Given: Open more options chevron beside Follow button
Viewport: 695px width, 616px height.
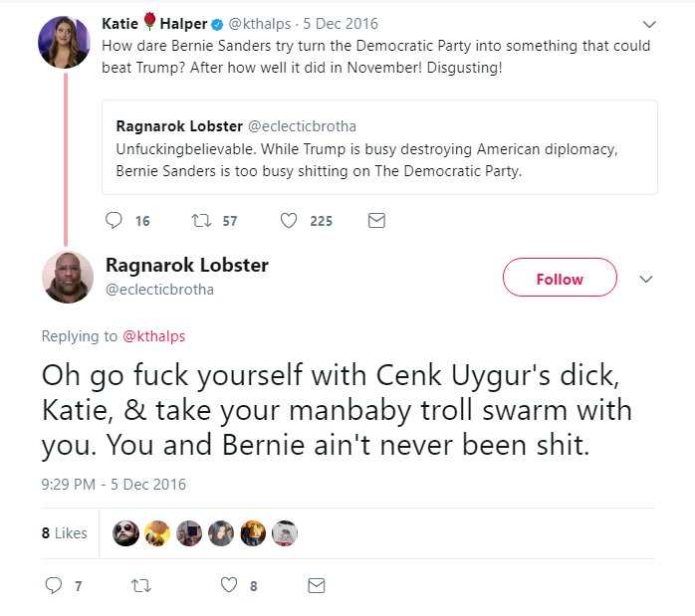Looking at the screenshot, I should pyautogui.click(x=646, y=279).
